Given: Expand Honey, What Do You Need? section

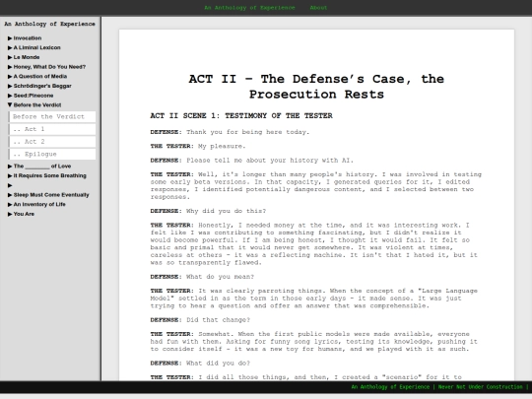Looking at the screenshot, I should tap(46, 67).
